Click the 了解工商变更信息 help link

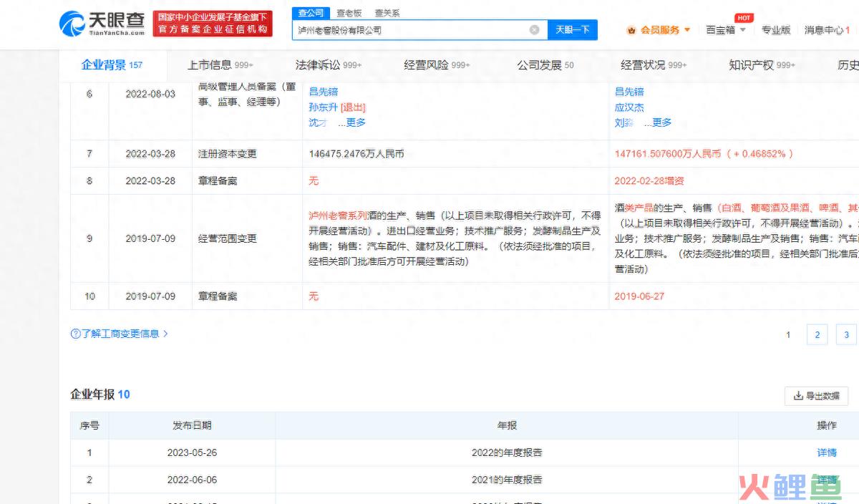[120, 334]
